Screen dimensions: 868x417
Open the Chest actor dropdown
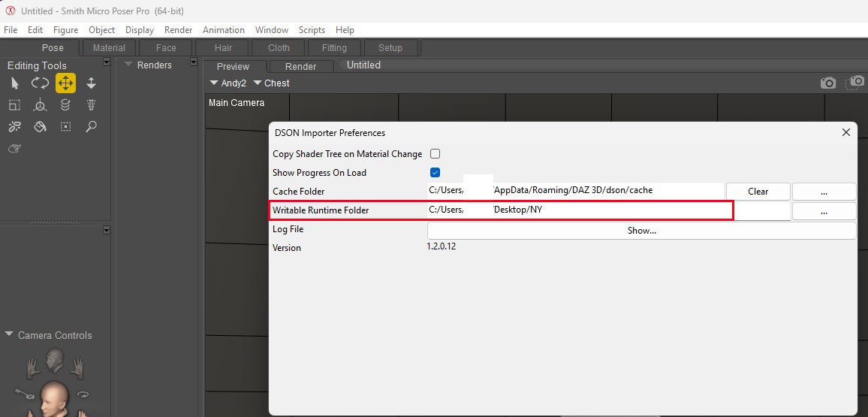[x=272, y=83]
